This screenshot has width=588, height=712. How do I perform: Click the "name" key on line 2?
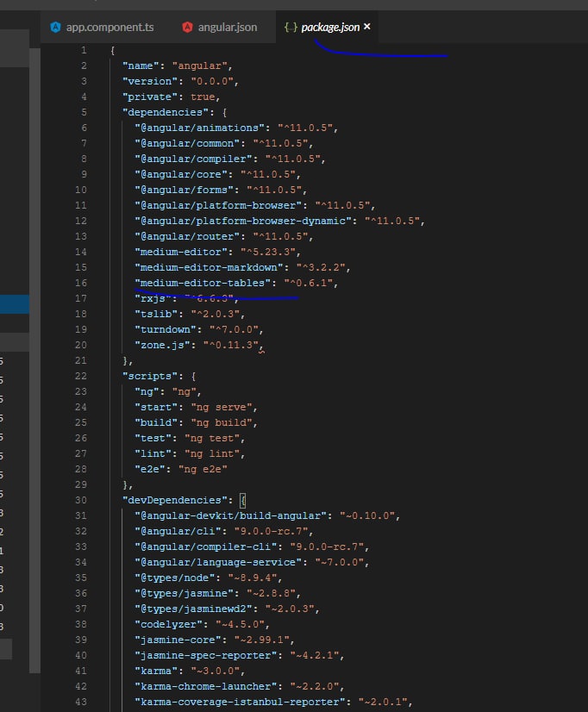coord(141,66)
